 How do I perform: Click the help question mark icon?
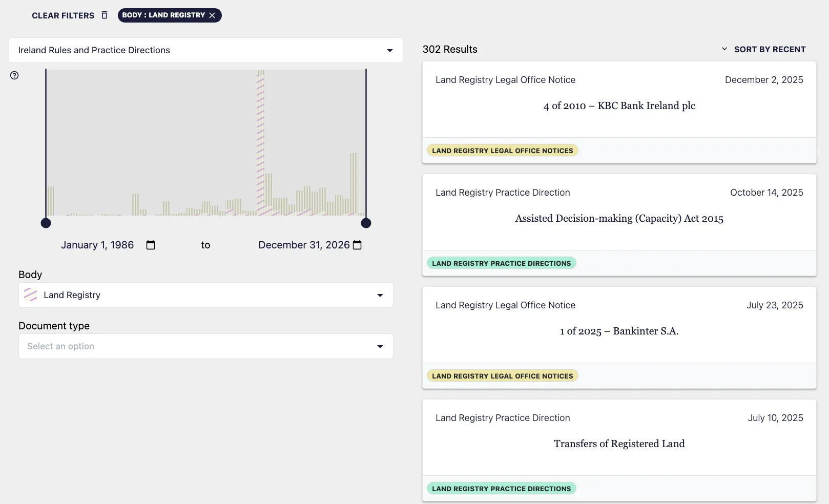14,75
